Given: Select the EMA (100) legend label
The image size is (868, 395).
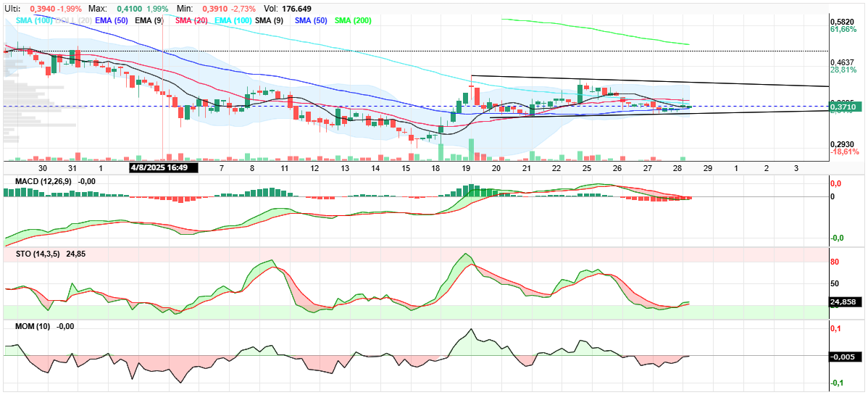Looking at the screenshot, I should pos(233,20).
